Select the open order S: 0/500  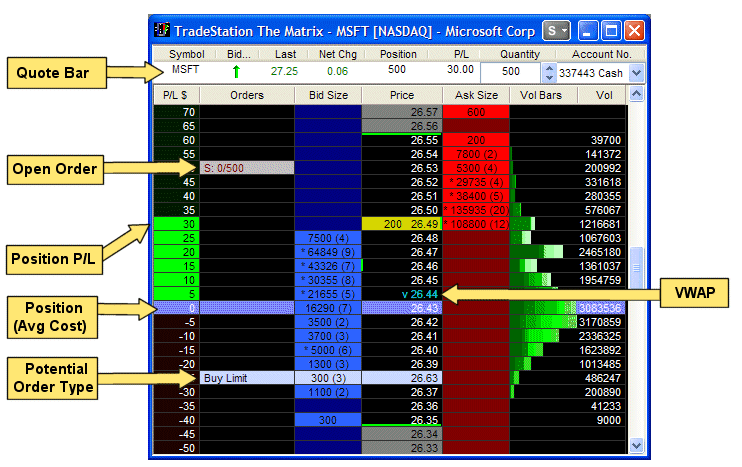pyautogui.click(x=247, y=168)
